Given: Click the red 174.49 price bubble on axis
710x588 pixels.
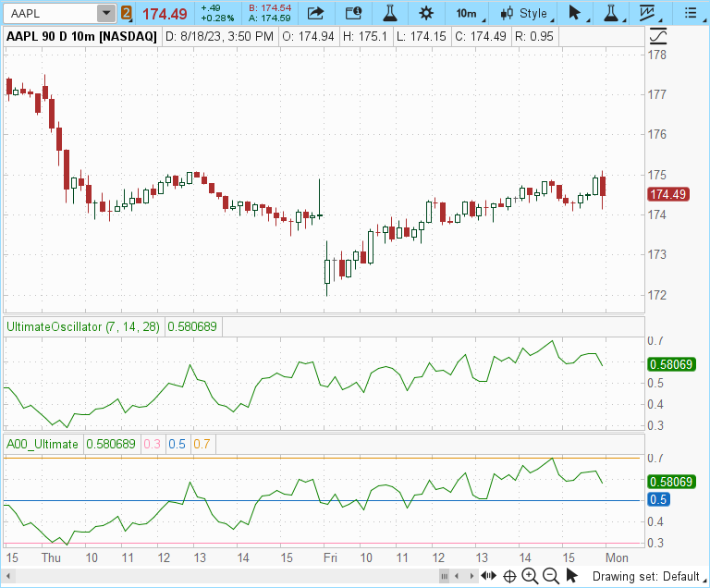Looking at the screenshot, I should click(668, 194).
